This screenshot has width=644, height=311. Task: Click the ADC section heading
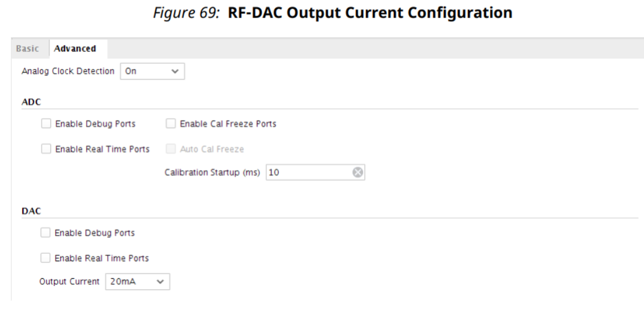[28, 101]
